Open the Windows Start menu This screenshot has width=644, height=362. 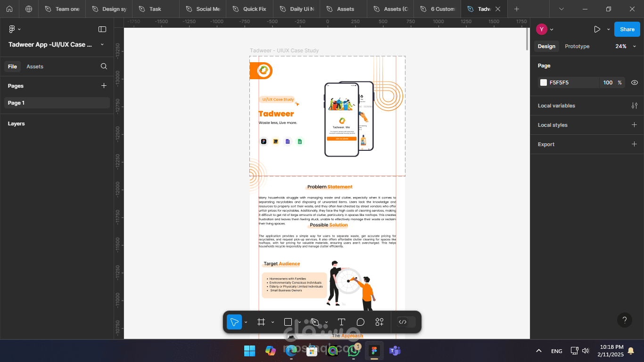249,351
